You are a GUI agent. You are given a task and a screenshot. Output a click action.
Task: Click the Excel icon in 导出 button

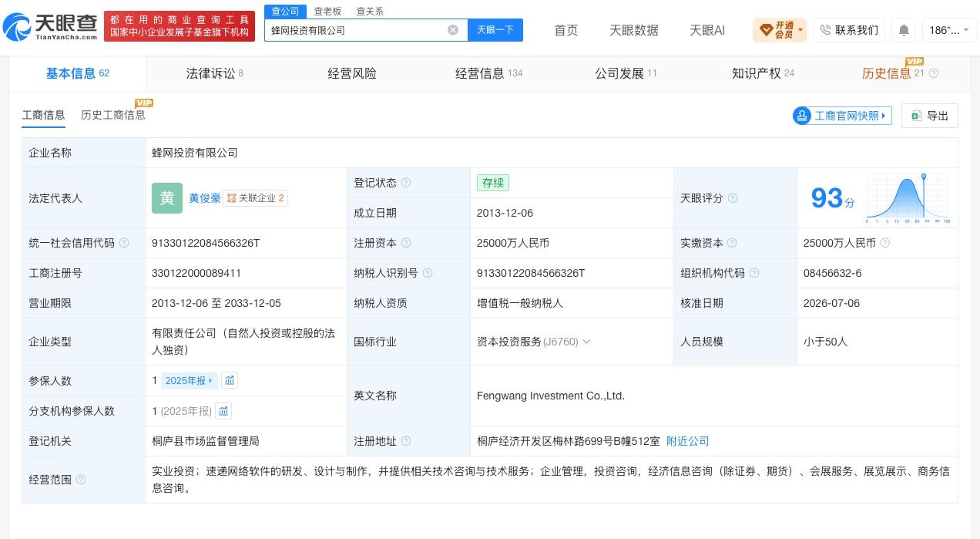917,116
